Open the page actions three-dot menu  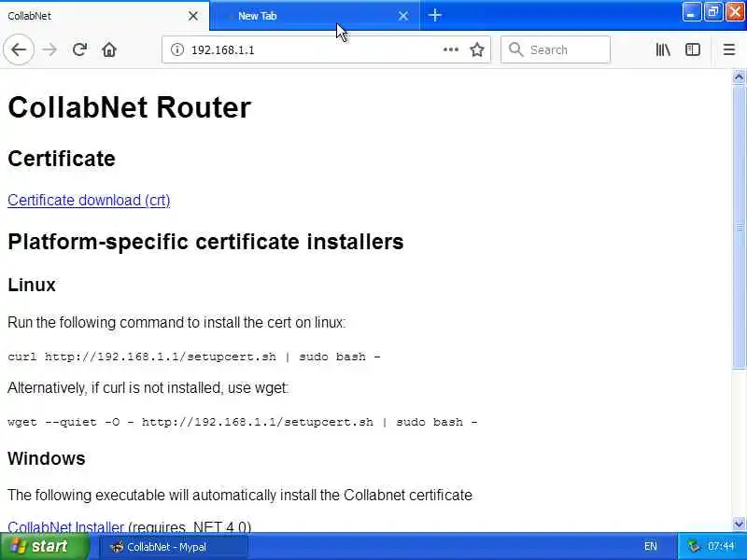[450, 49]
